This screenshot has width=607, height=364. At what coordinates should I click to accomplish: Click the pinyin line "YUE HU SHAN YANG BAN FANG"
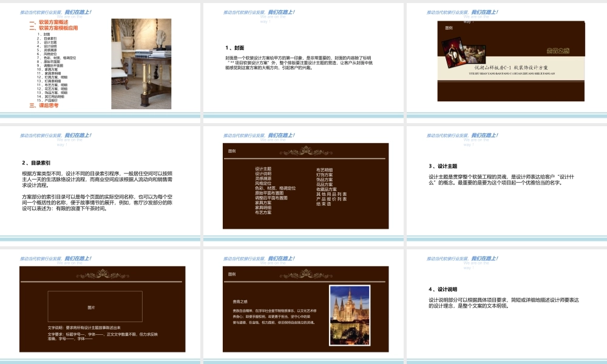point(512,73)
